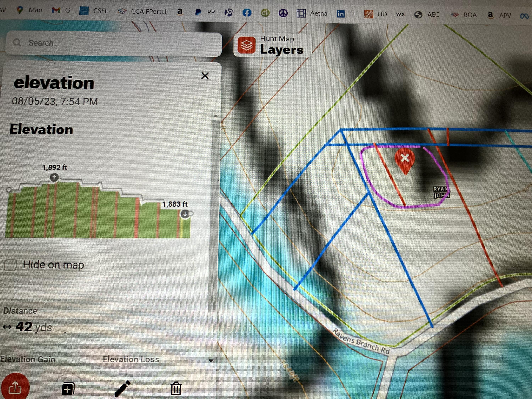Click the trash delete icon

(176, 388)
